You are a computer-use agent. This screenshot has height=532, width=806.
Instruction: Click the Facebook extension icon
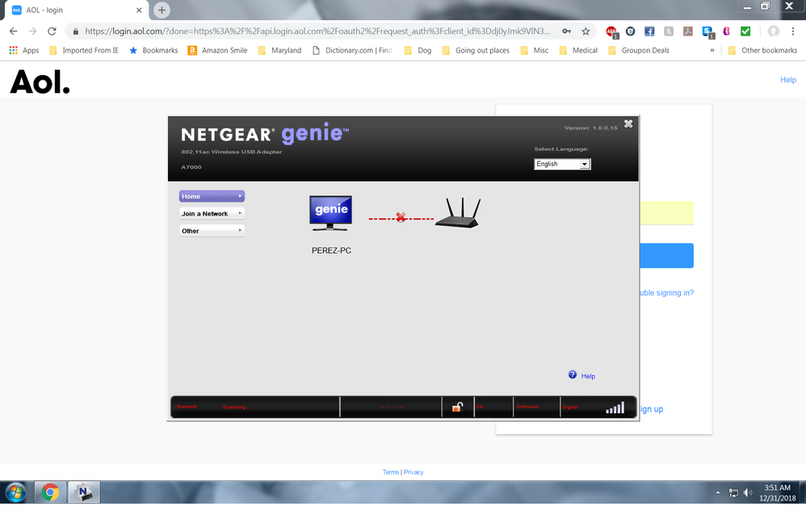click(x=649, y=31)
